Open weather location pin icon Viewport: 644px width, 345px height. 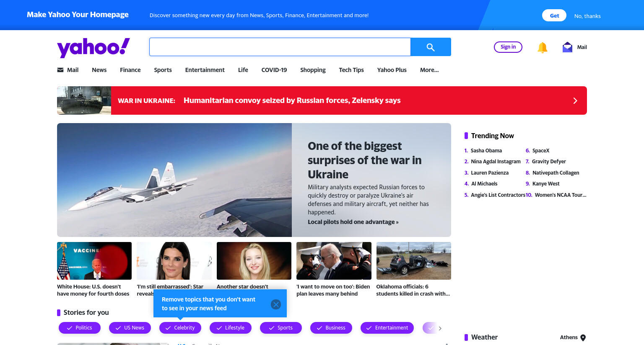coord(583,338)
